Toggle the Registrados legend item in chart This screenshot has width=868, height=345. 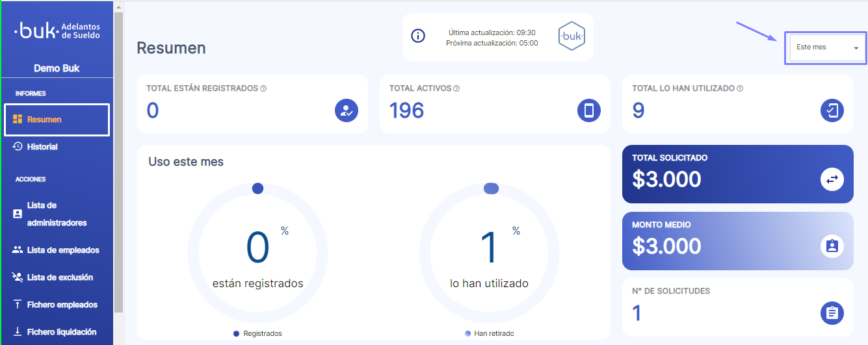click(257, 333)
